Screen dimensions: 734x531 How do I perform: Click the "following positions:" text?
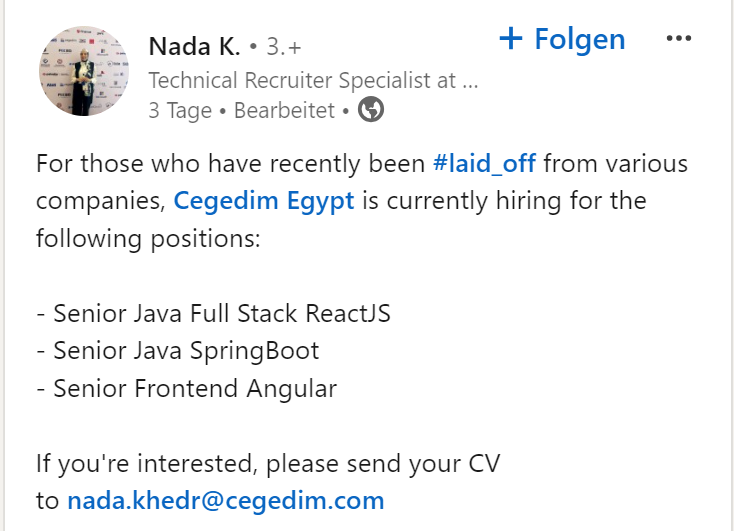[134, 238]
